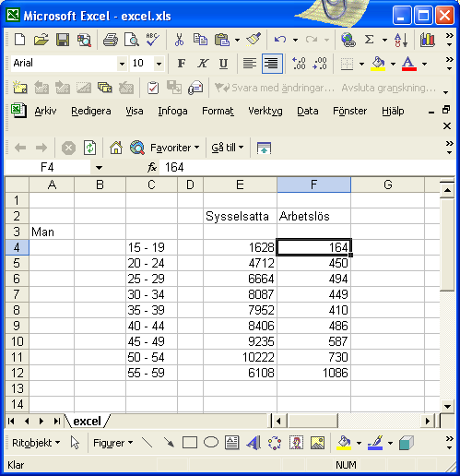460x476 pixels.
Task: Click the AutoSum sigma icon
Action: (x=370, y=40)
